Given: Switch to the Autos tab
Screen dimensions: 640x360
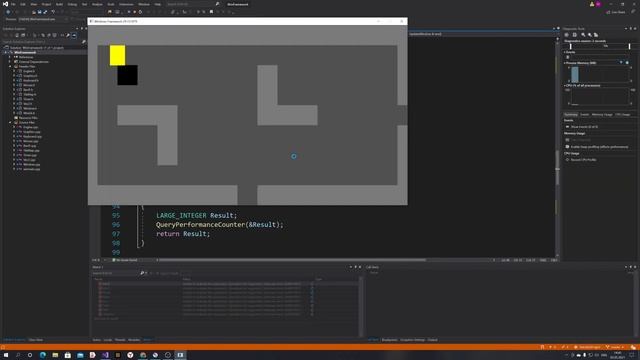Looking at the screenshot, I should 96,340.
